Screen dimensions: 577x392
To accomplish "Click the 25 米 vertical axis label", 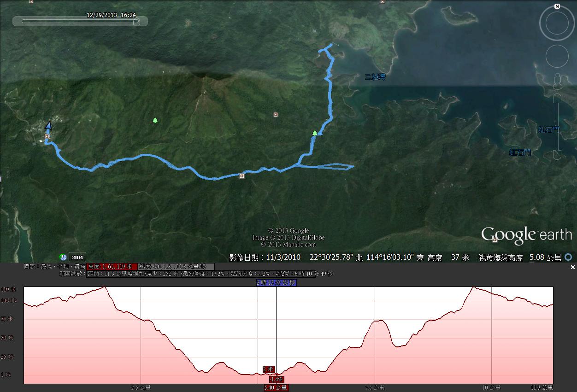I will 7,357.
